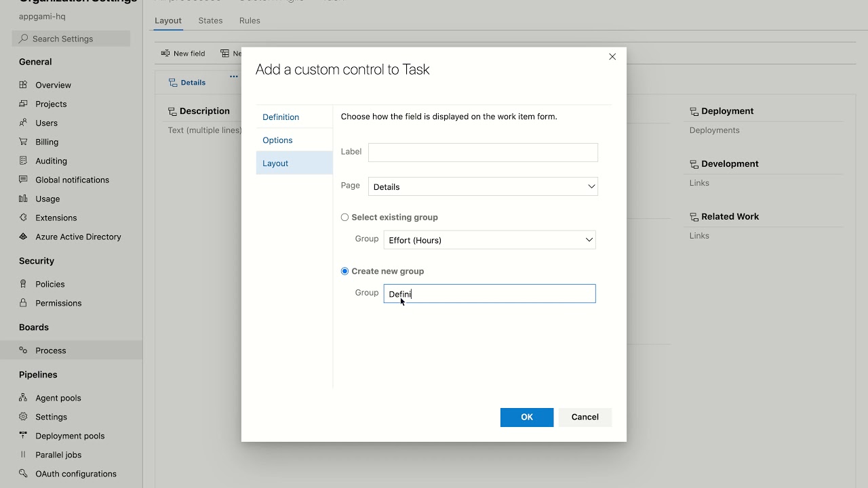Open OAuth configurations link
This screenshot has height=488, width=868.
point(76,474)
